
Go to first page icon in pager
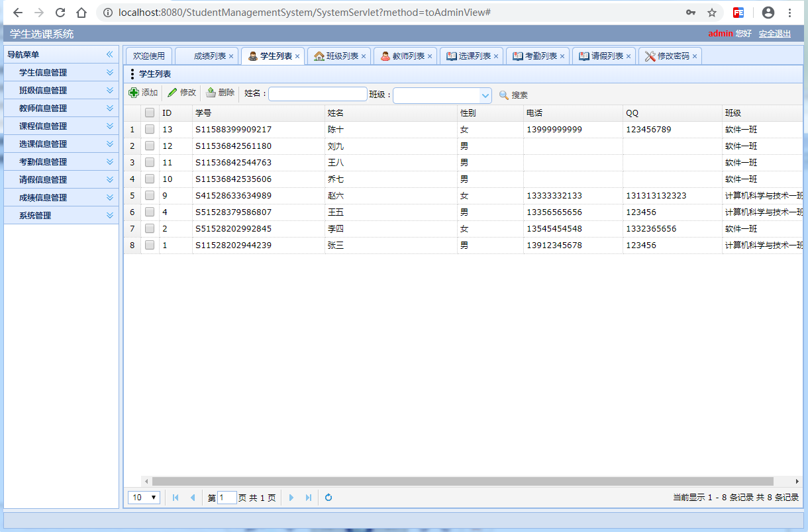tap(176, 498)
